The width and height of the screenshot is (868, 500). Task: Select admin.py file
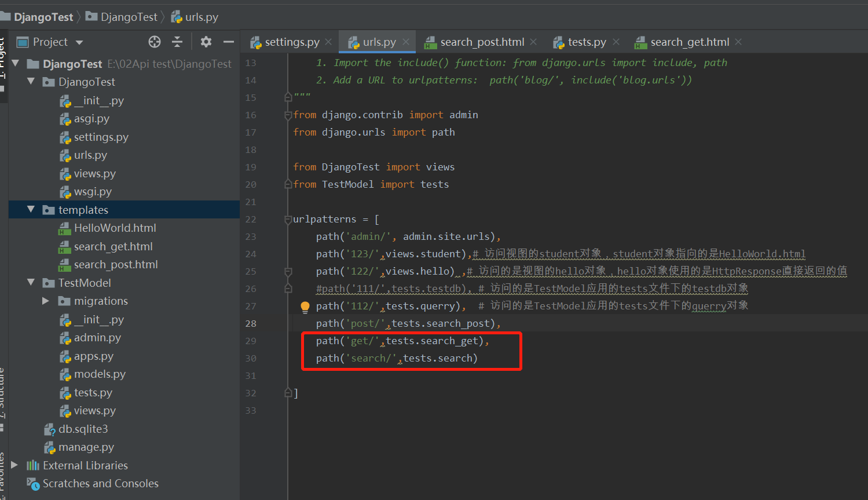pyautogui.click(x=97, y=337)
